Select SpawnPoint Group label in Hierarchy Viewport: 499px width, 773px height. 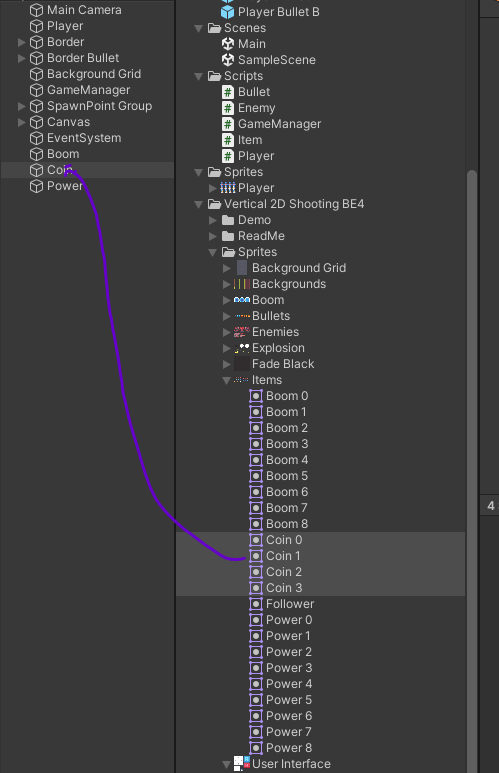(100, 106)
